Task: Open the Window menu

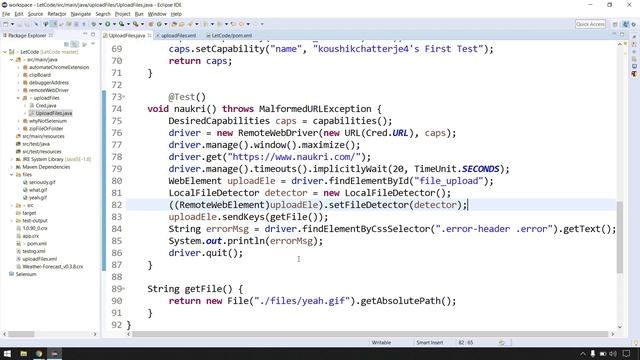Action: pos(157,14)
